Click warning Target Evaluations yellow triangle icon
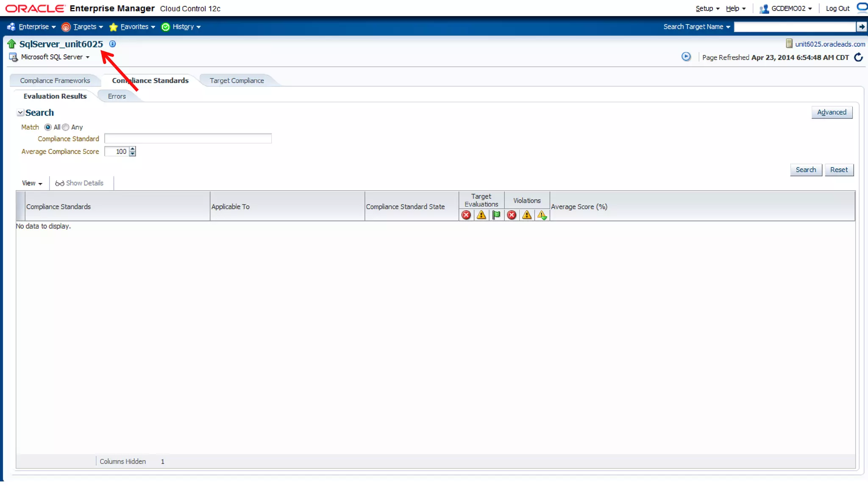 coord(481,215)
